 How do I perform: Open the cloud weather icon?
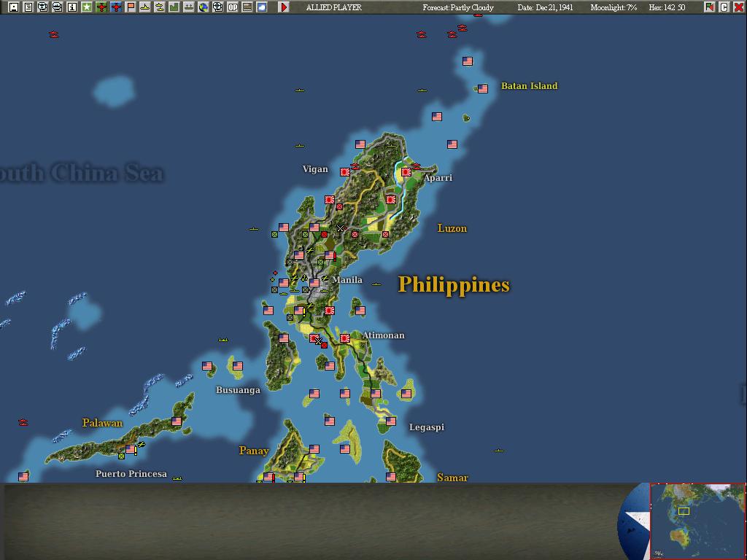(262, 7)
